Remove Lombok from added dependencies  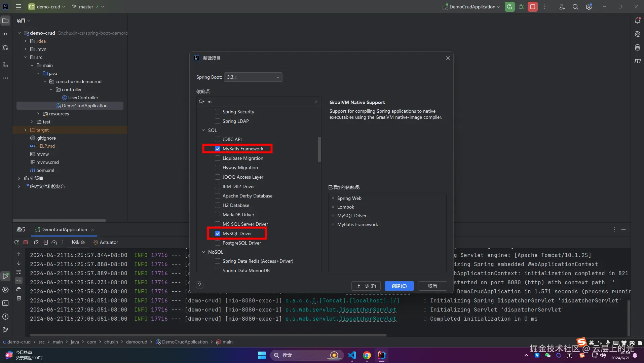[333, 207]
